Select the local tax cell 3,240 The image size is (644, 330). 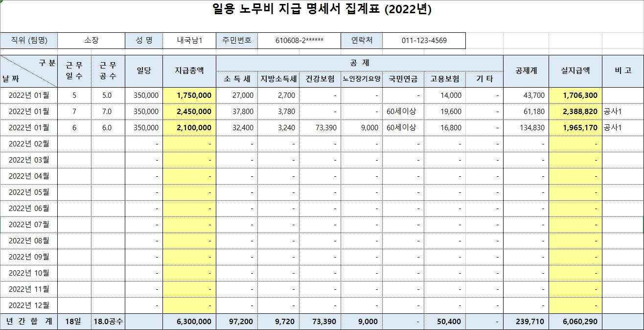(x=278, y=128)
